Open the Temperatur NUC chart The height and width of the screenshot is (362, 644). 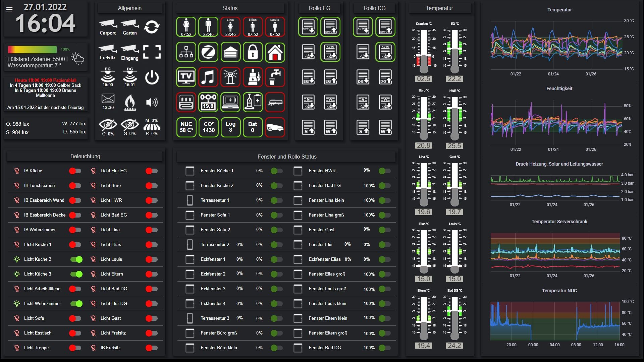pos(555,321)
